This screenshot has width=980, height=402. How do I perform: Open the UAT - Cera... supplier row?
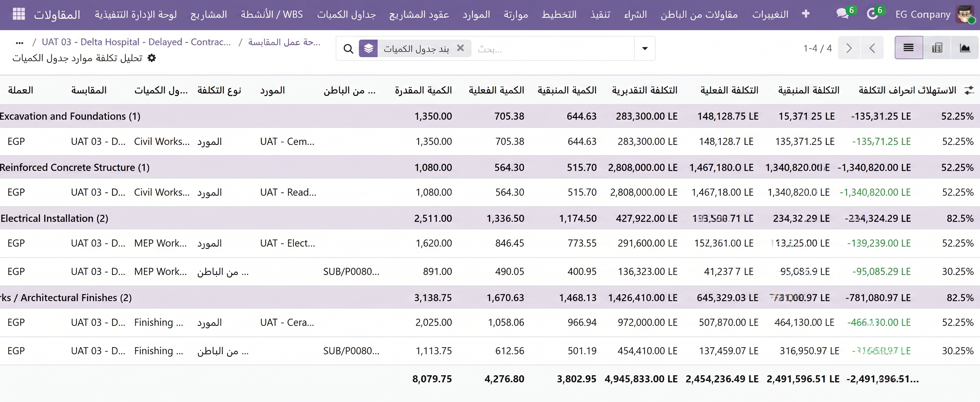pos(287,322)
